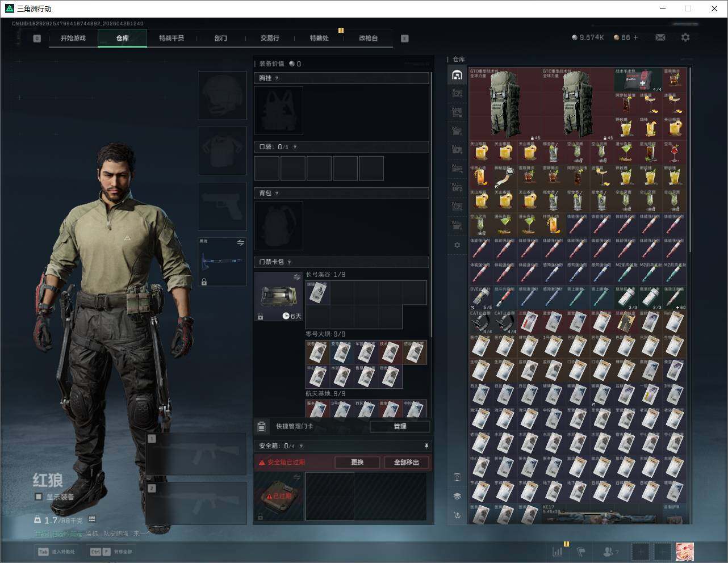Select the empty helmet equipment slot
728x563 pixels.
[x=222, y=95]
